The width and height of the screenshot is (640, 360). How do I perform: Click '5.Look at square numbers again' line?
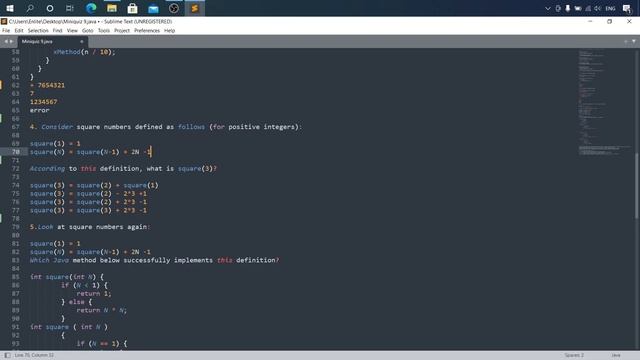click(90, 227)
